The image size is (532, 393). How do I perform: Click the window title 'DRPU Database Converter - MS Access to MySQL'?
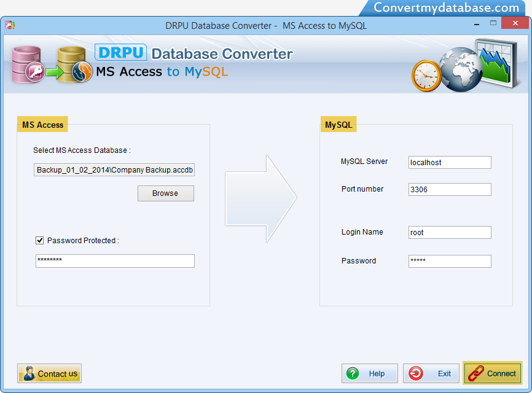pos(266,26)
